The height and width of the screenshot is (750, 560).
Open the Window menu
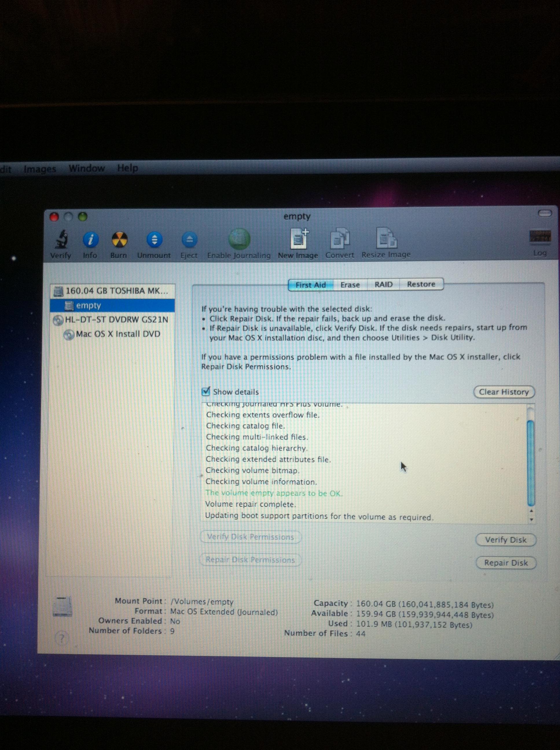87,168
